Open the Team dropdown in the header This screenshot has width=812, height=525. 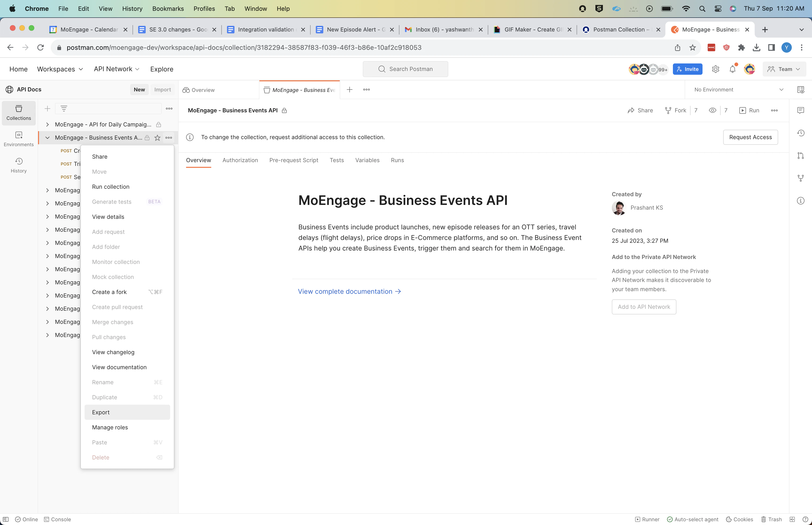coord(784,69)
